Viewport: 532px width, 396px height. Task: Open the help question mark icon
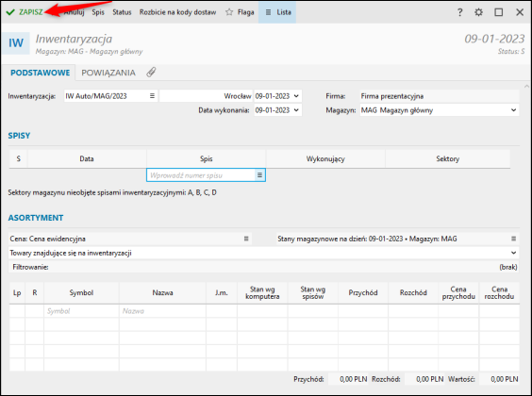point(459,12)
